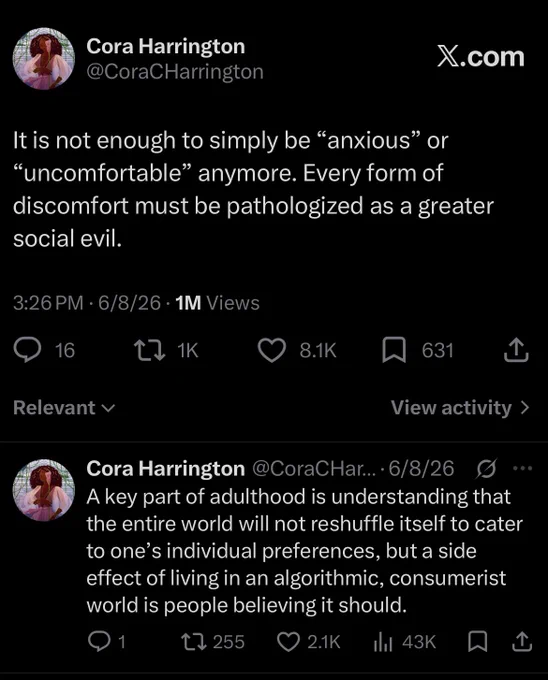Expand the Relevant sort dropdown
The width and height of the screenshot is (548, 680).
coord(64,408)
